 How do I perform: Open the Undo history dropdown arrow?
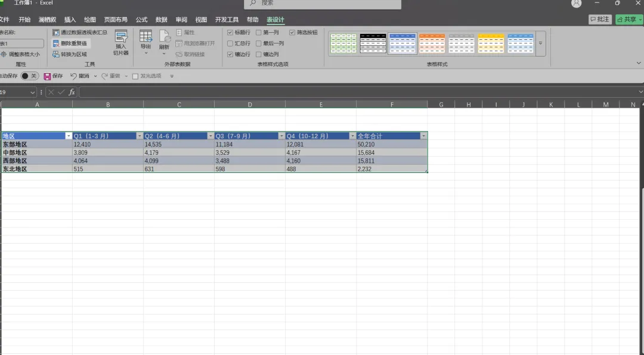coord(95,76)
